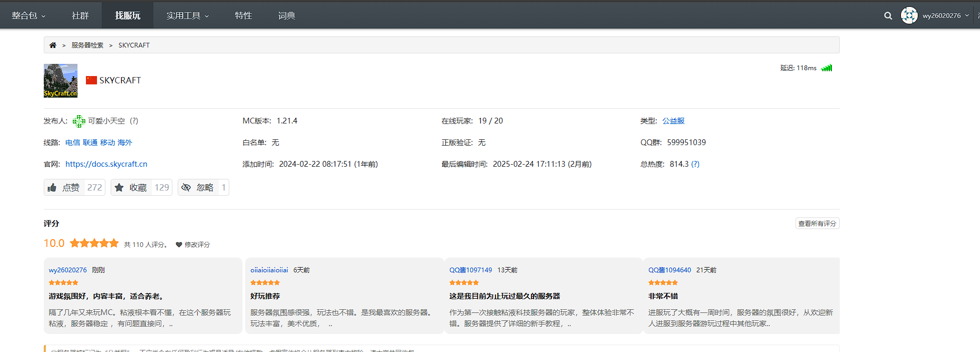Click the 移动 line link
980x352 pixels.
108,142
